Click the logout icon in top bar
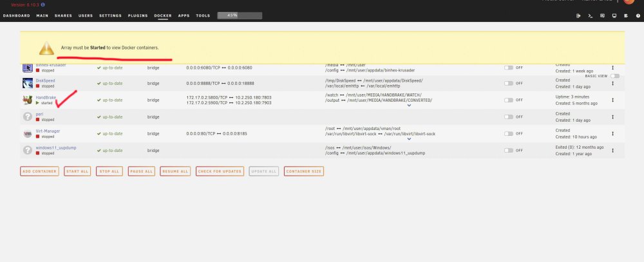The width and height of the screenshot is (644, 262). coord(578,15)
